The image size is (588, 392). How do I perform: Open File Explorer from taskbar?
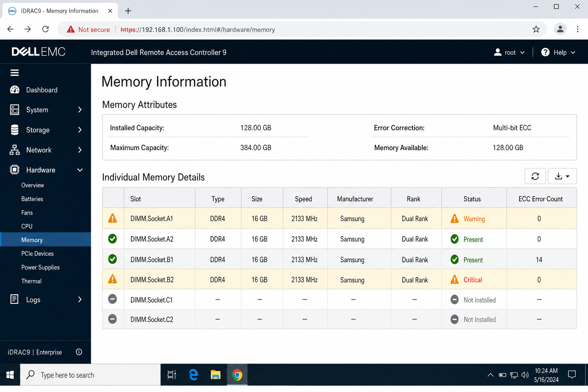coord(216,375)
